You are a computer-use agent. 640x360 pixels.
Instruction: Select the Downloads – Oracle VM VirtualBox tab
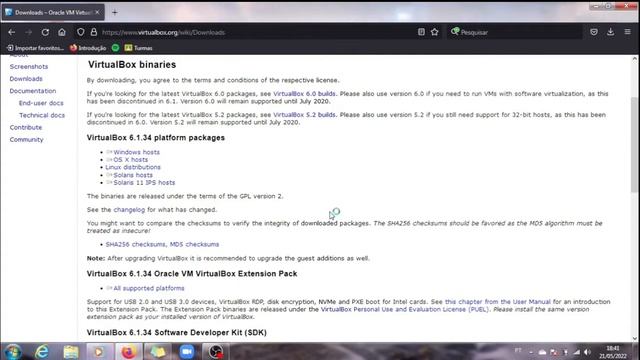52,12
